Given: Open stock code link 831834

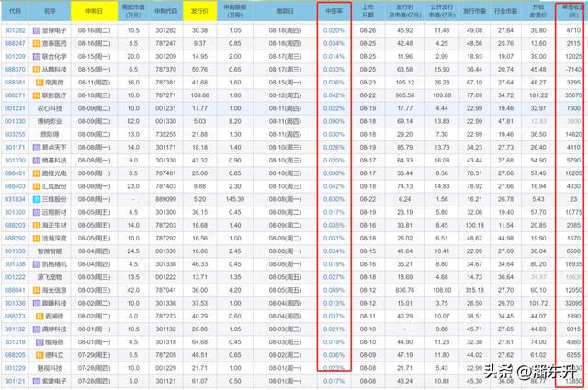Looking at the screenshot, I should point(15,199).
